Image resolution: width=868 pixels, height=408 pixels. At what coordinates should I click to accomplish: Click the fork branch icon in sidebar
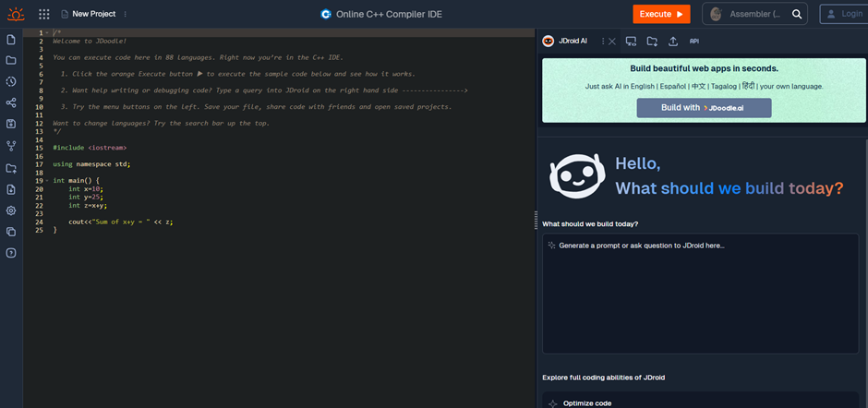click(10, 146)
